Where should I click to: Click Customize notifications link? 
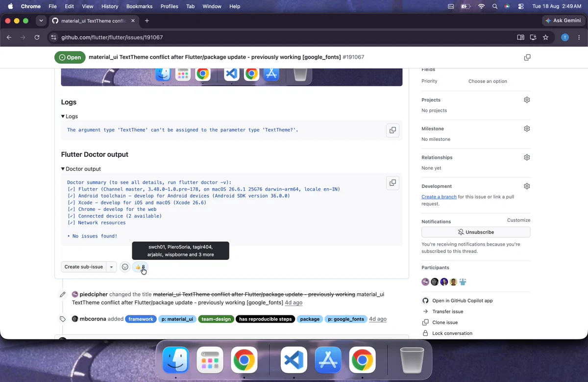pos(518,220)
